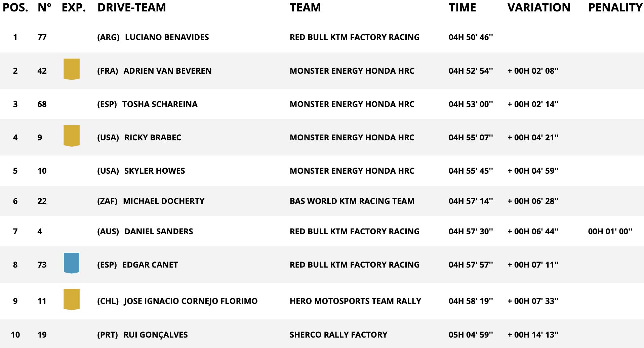The height and width of the screenshot is (348, 644).
Task: Select the POS. column header
Action: pos(15,7)
